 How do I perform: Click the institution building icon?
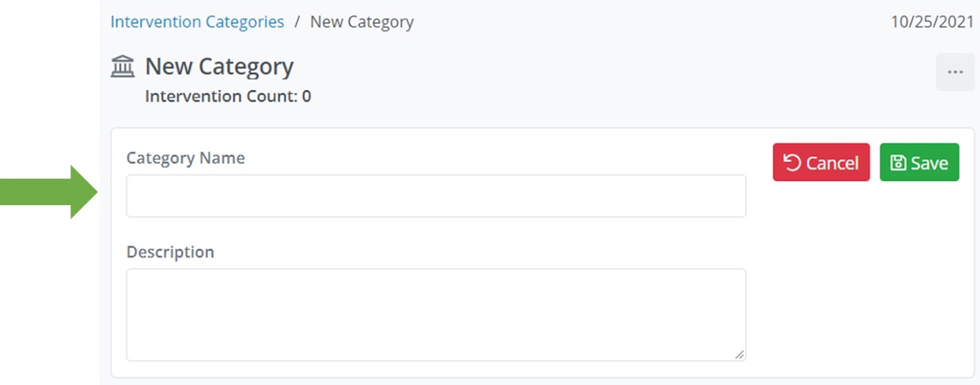[123, 66]
